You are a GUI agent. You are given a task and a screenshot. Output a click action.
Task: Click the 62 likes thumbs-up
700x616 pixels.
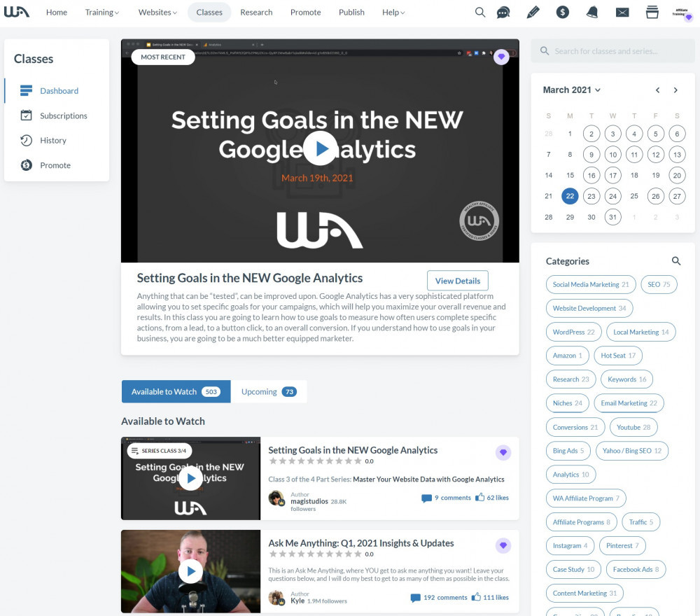(x=492, y=497)
